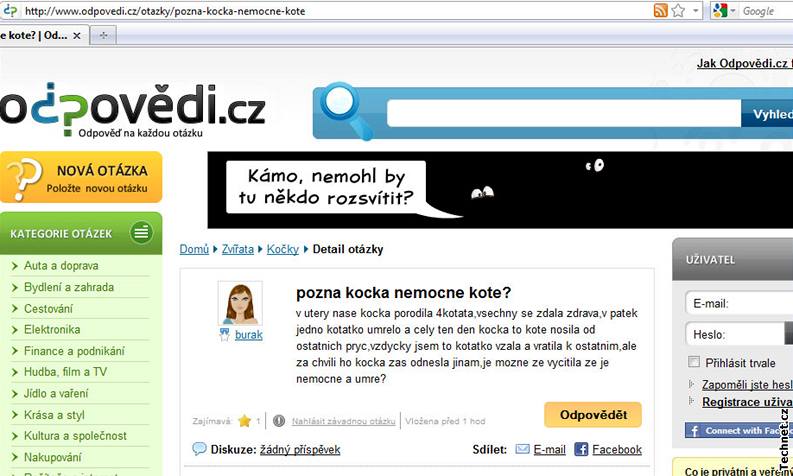Enable the Přihlásit trvale checkbox
The width and height of the screenshot is (793, 476).
(x=694, y=362)
